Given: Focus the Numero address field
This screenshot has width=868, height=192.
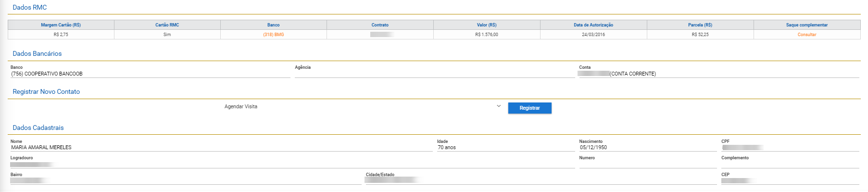Looking at the screenshot, I should click(648, 165).
